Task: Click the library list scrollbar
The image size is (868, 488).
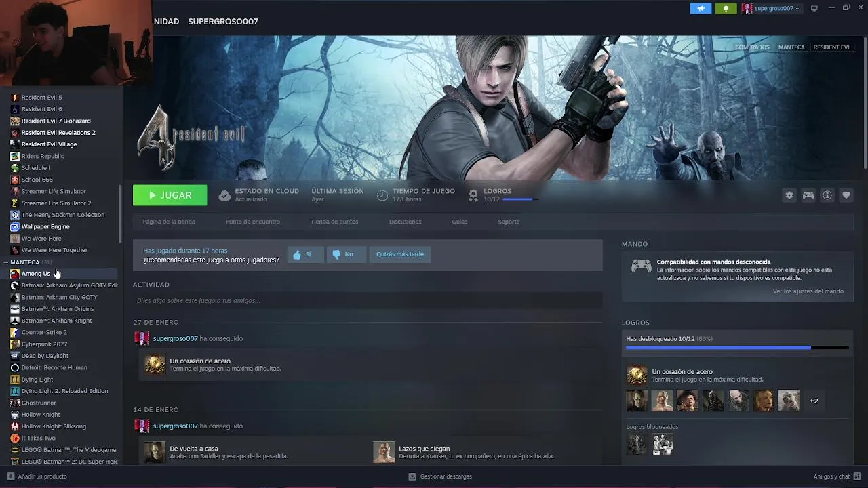Action: click(x=120, y=213)
